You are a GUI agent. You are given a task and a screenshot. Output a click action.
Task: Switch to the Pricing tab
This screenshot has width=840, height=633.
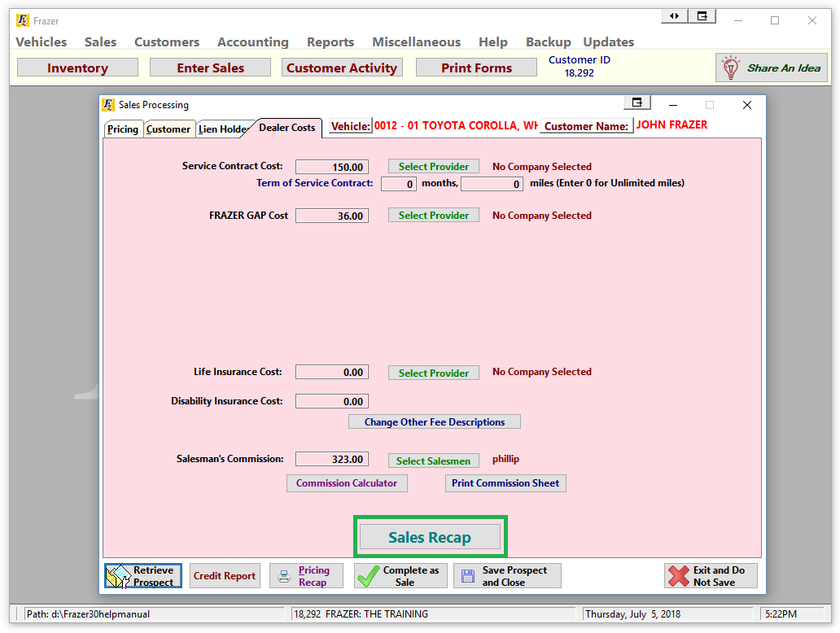click(x=123, y=129)
